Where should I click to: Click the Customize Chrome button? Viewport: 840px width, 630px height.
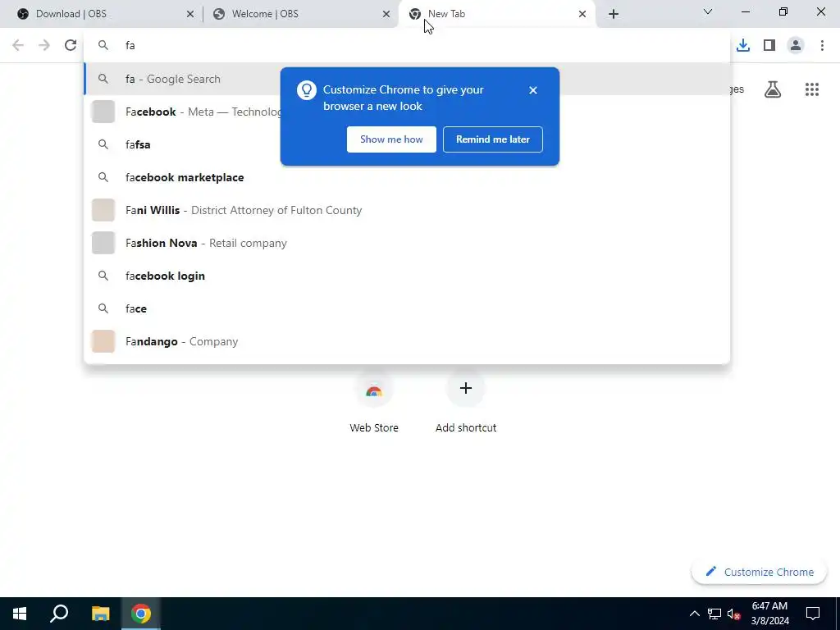[x=759, y=572]
